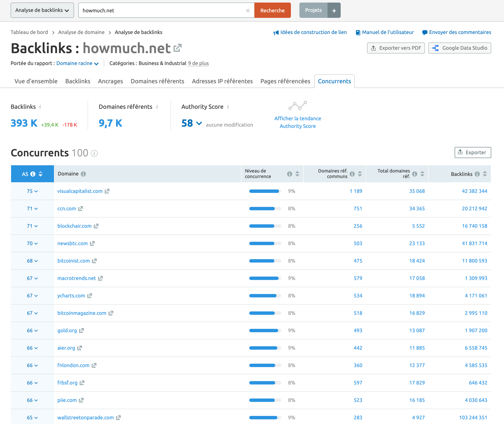This screenshot has width=504, height=424.
Task: Click the info icon next to Concurrents 100
Action: click(x=94, y=153)
